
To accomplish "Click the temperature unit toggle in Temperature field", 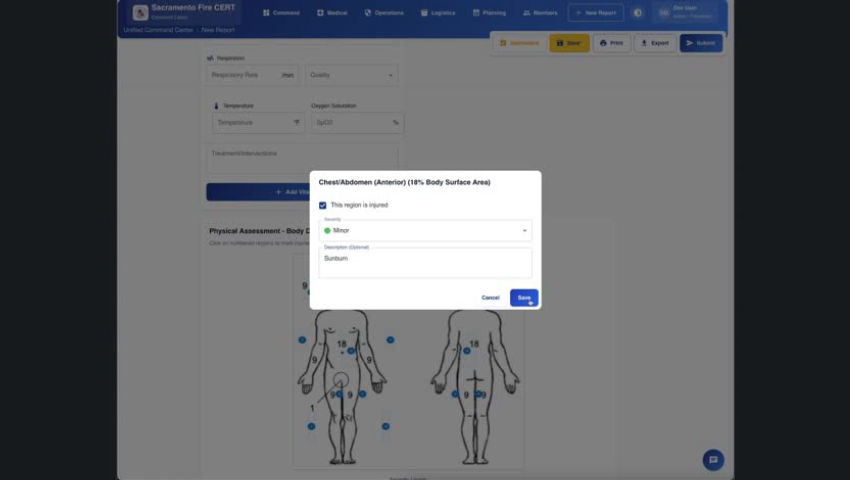I will tap(297, 122).
